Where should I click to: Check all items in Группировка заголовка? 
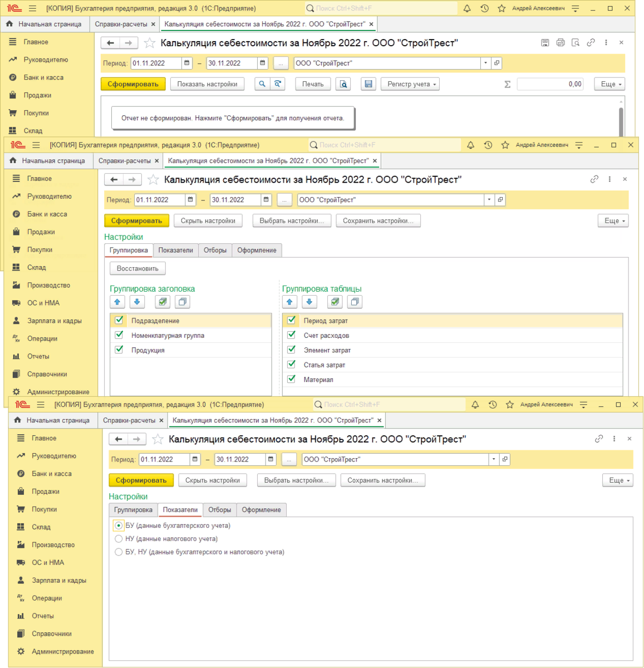(x=163, y=302)
